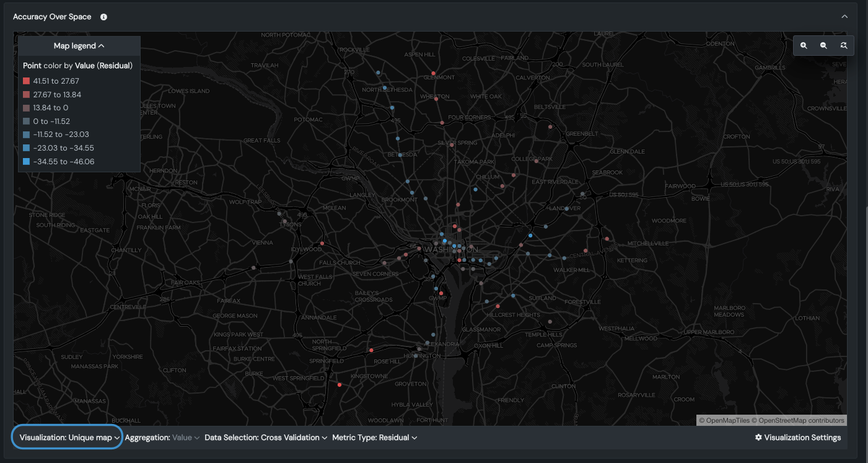Click the -34.55 to -46.06 blue legend swatch
The height and width of the screenshot is (463, 868).
click(26, 162)
